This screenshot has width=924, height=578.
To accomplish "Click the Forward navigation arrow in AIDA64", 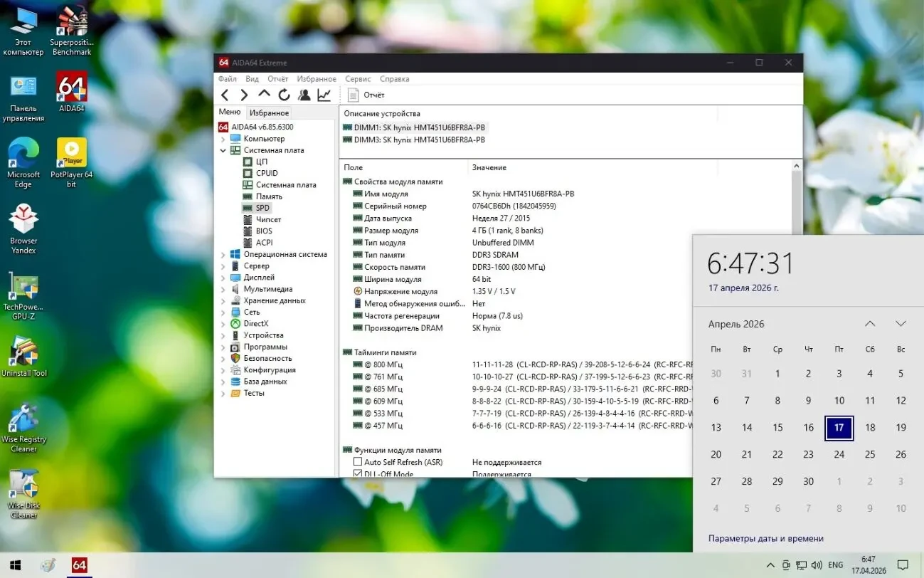I will pos(244,94).
